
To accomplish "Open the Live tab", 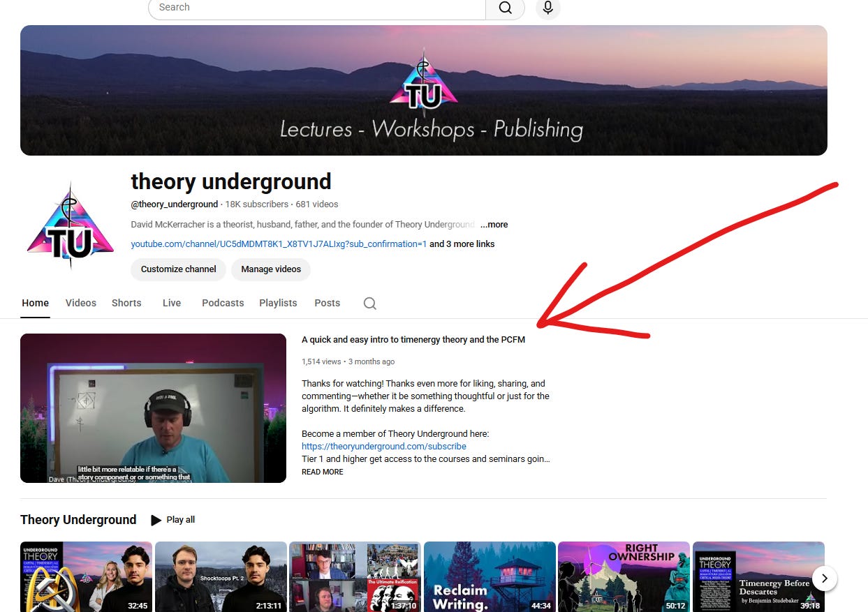I will click(x=172, y=303).
